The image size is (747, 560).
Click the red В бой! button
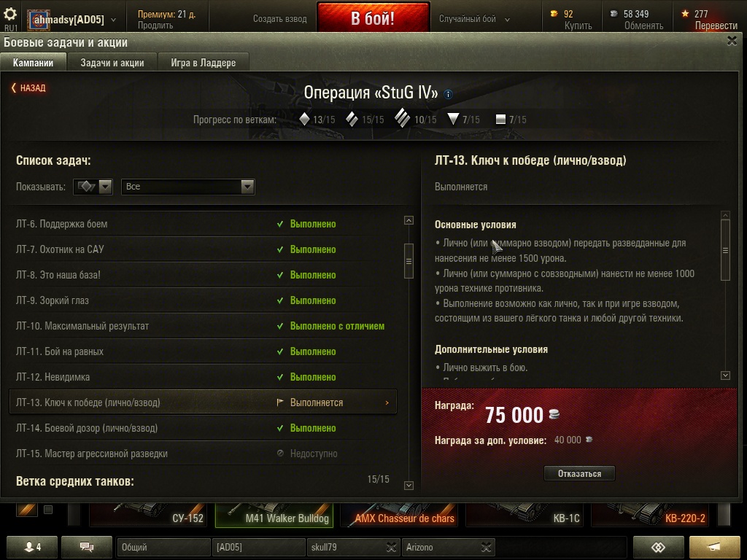tap(373, 17)
